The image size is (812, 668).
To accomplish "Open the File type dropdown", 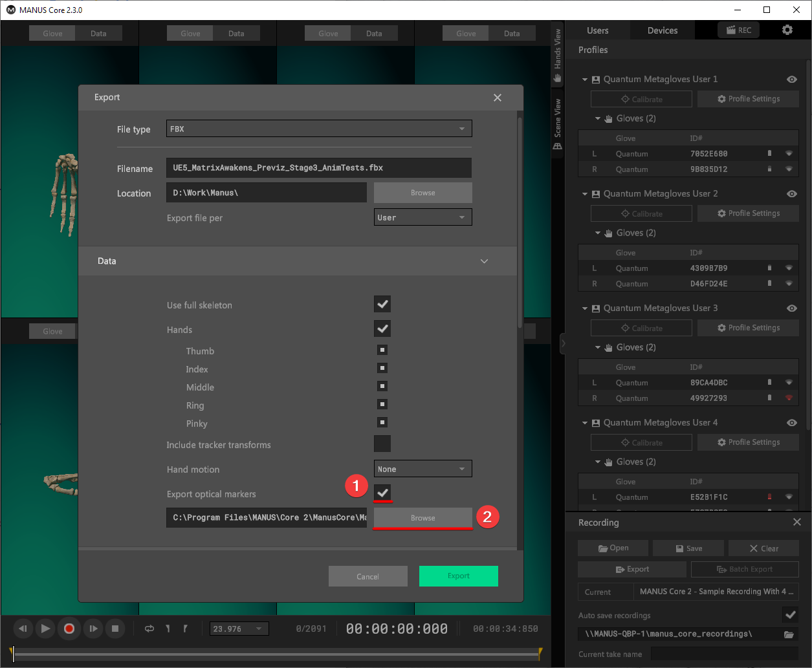I will pos(318,128).
